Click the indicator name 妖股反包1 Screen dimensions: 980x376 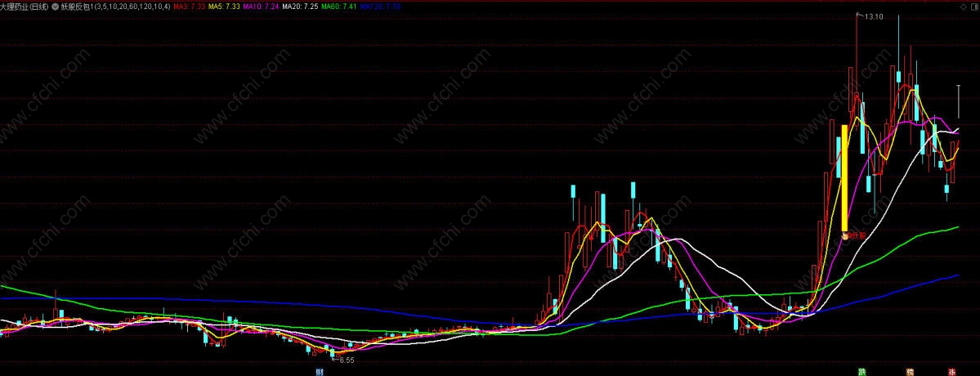[78, 7]
